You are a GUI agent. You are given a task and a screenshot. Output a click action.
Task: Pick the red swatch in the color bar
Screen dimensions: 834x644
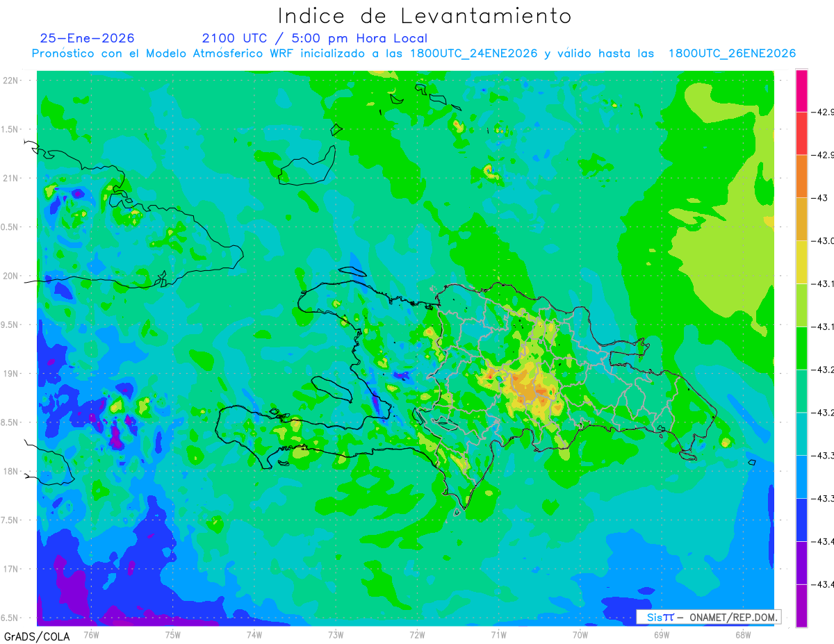click(x=801, y=133)
